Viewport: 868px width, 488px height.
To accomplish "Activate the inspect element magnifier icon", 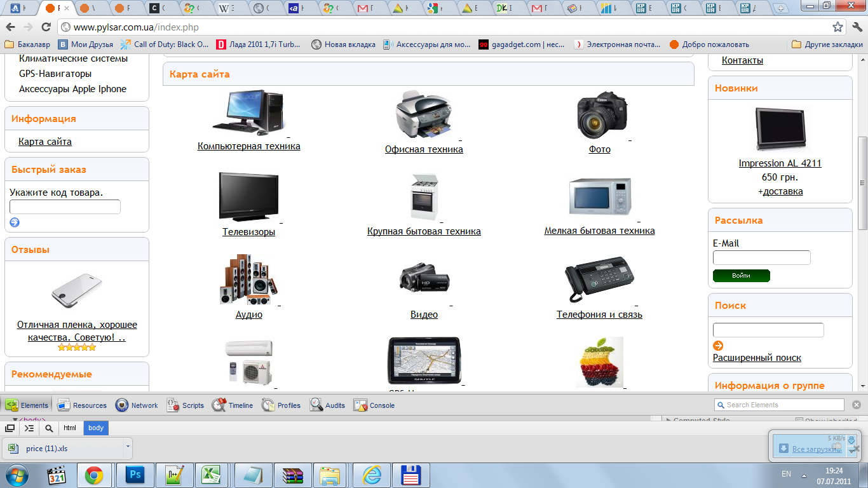I will [49, 428].
